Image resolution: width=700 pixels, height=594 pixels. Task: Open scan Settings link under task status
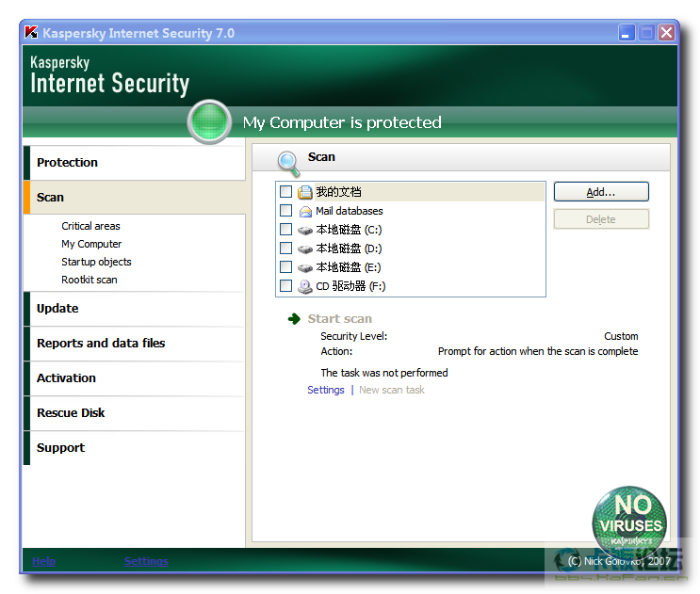[x=326, y=391]
